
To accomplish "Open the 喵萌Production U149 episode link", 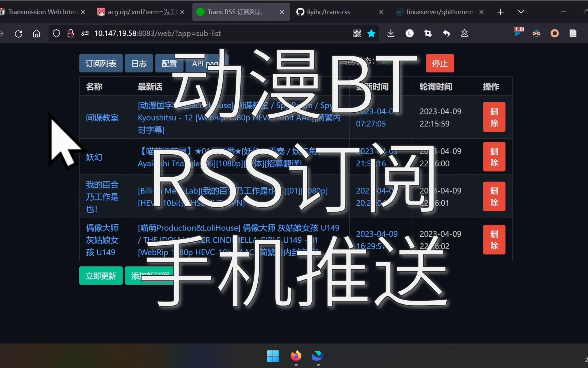I will [238, 240].
